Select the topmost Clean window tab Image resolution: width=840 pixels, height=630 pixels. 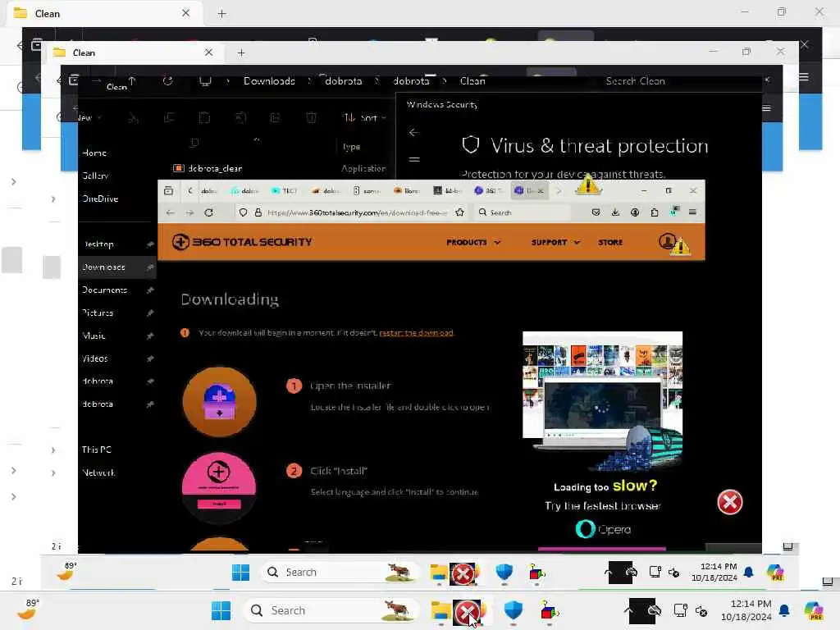coord(105,13)
